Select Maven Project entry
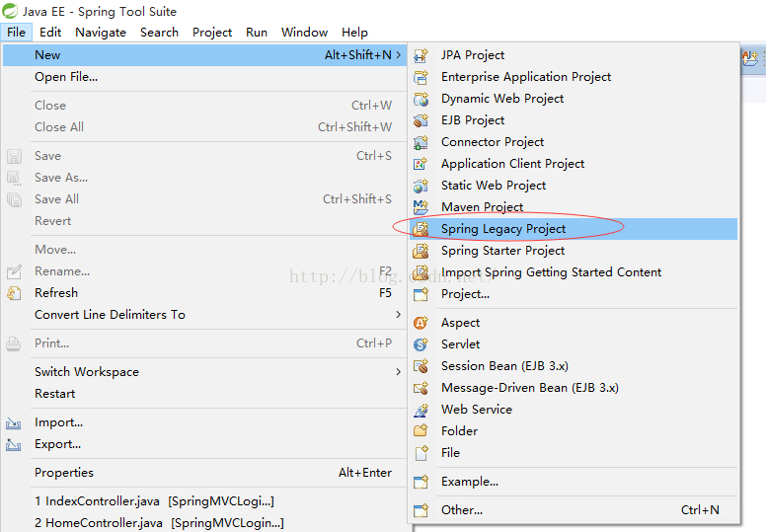This screenshot has width=766, height=532. pos(574,207)
